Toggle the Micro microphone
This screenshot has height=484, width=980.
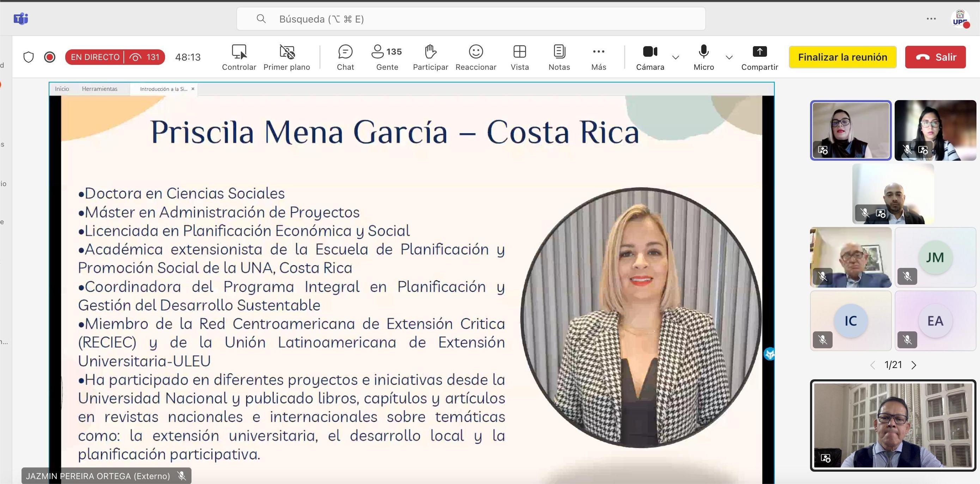tap(704, 57)
